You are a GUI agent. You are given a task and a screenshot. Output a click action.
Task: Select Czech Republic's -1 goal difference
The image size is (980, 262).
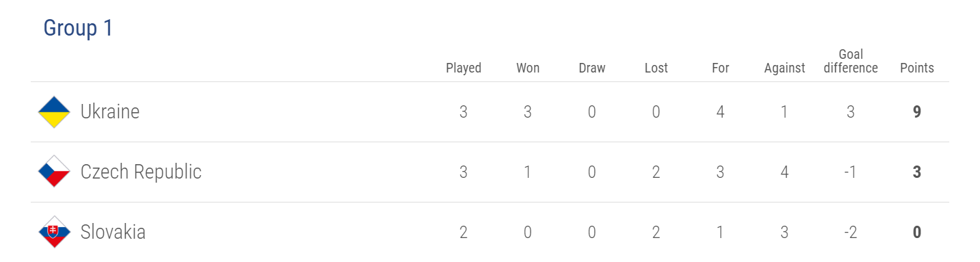pyautogui.click(x=850, y=172)
